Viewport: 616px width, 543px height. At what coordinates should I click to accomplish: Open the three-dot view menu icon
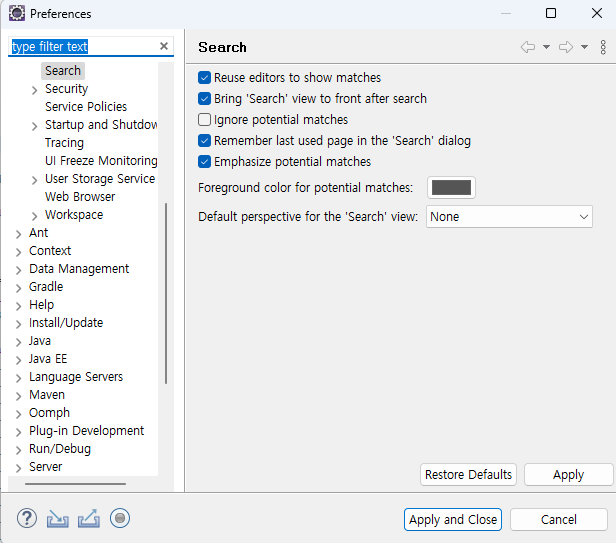click(603, 47)
